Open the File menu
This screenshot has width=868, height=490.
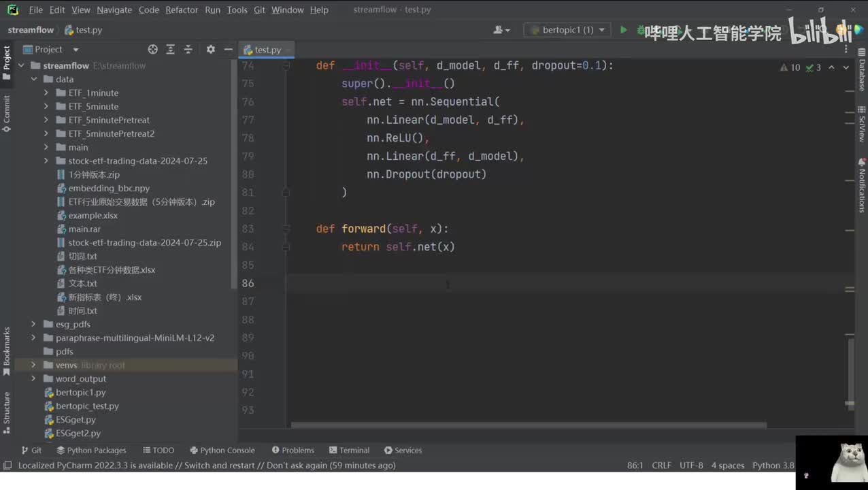tap(36, 10)
